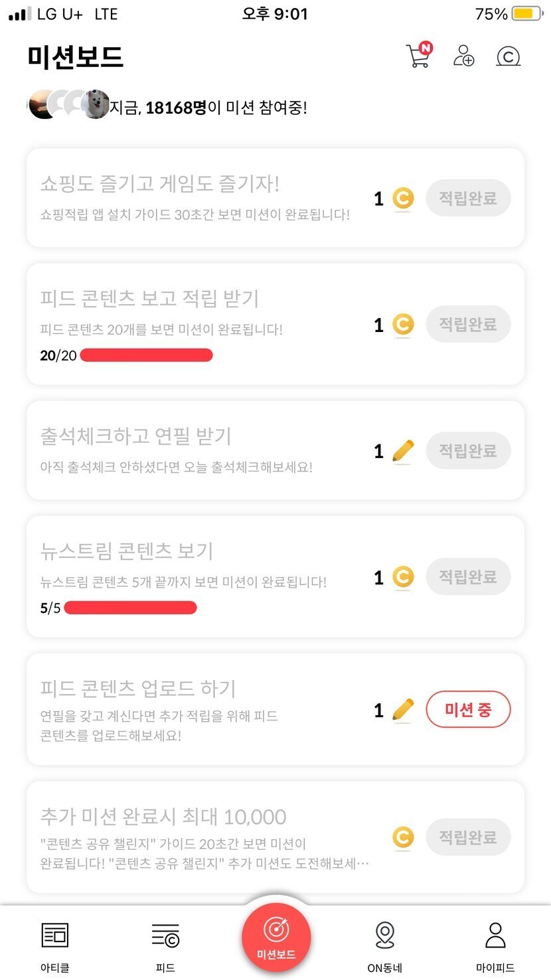The width and height of the screenshot is (551, 980).
Task: Click the 20/20 feed progress bar
Action: pos(146,355)
